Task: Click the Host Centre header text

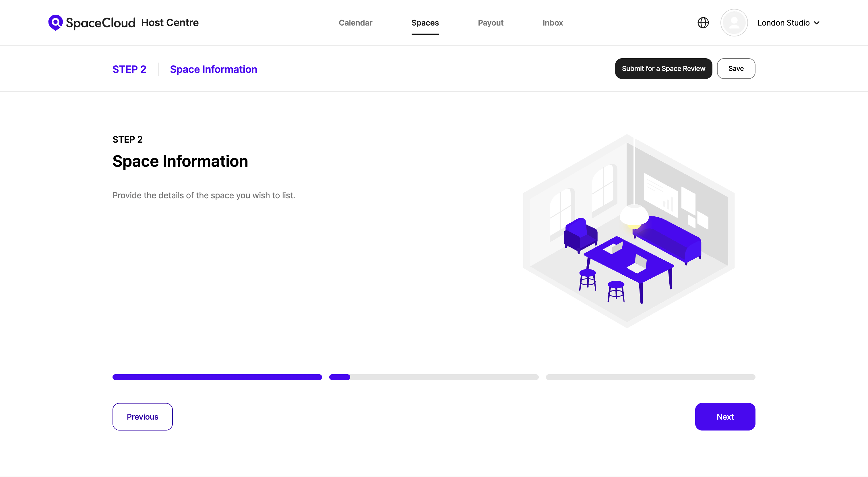Action: (170, 23)
